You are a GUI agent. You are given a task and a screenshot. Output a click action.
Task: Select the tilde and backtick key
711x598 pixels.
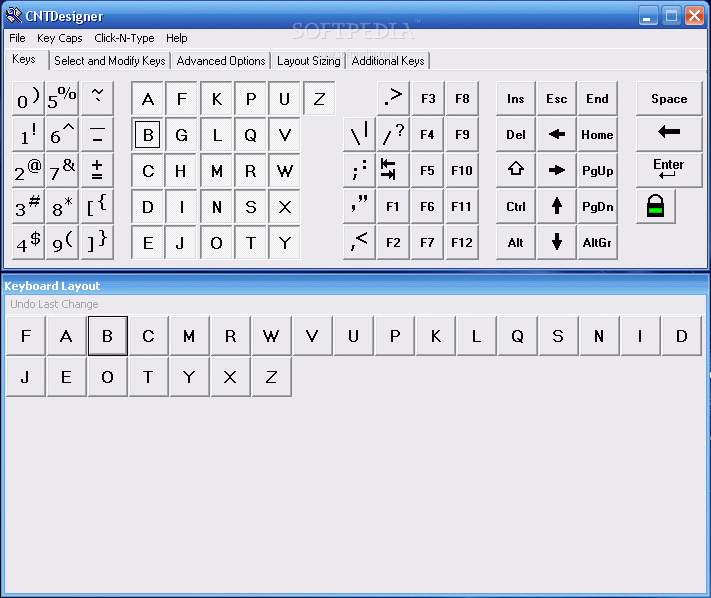(x=97, y=98)
